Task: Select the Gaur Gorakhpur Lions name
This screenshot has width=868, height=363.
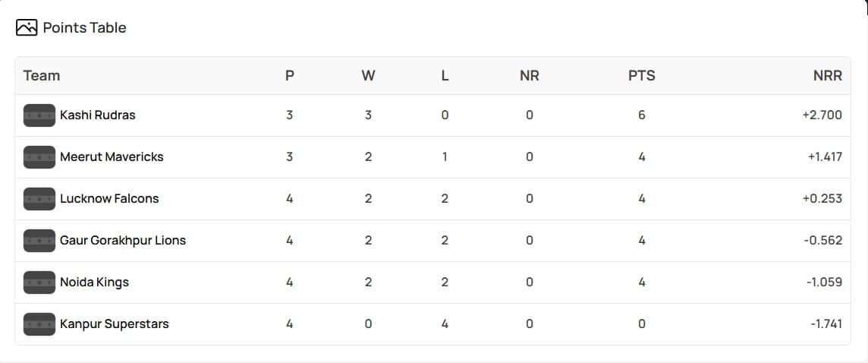Action: 123,241
